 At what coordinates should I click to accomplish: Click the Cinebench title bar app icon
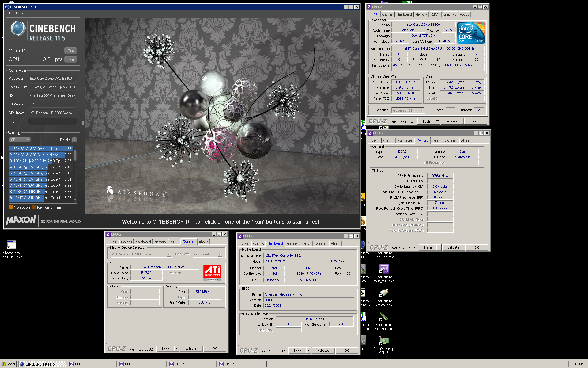(7, 7)
